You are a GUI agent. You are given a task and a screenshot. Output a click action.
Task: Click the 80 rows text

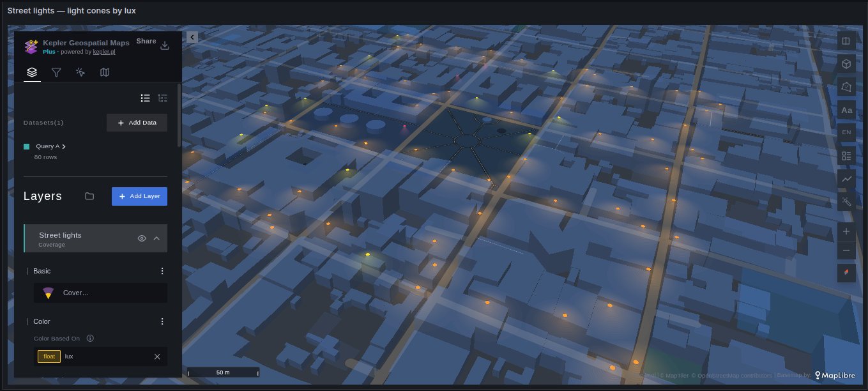coord(46,157)
